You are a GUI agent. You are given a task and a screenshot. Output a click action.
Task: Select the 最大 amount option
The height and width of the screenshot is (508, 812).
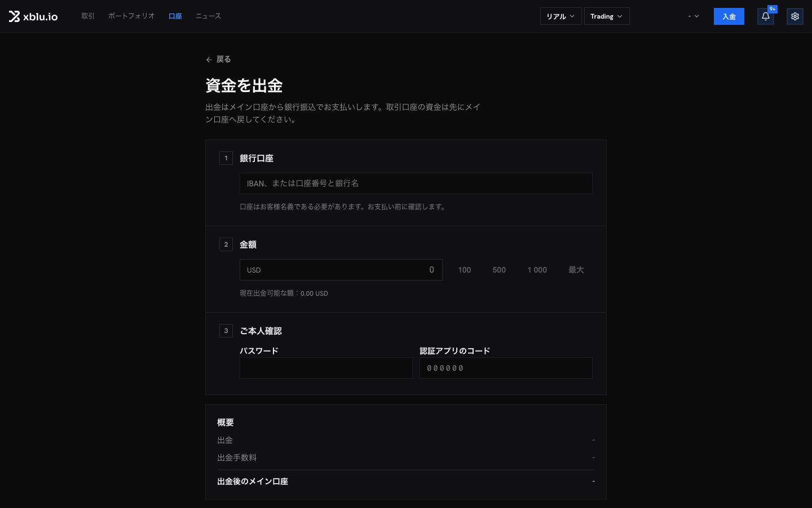[576, 270]
